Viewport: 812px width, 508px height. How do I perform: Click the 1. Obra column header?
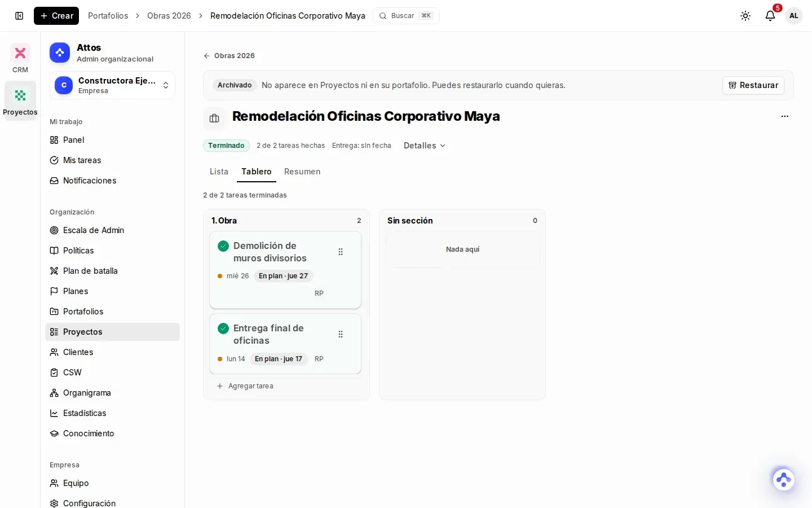coord(224,221)
